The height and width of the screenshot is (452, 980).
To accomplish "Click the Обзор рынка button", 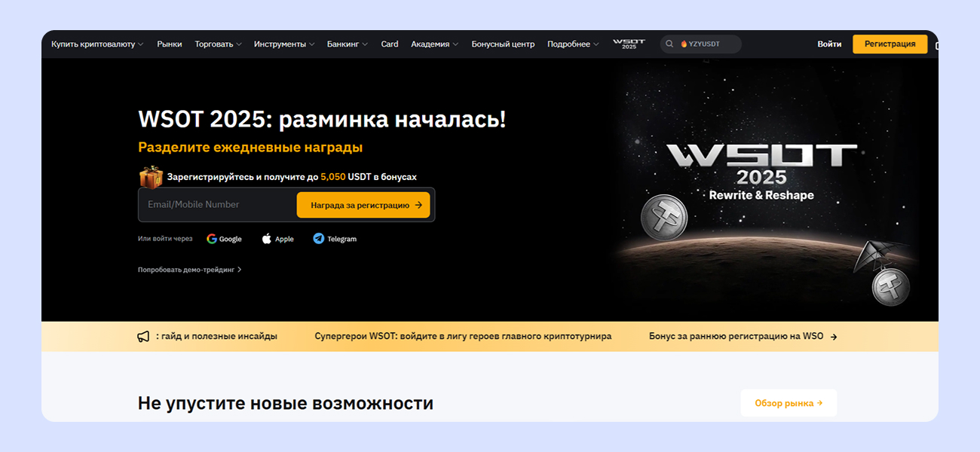I will coord(788,403).
